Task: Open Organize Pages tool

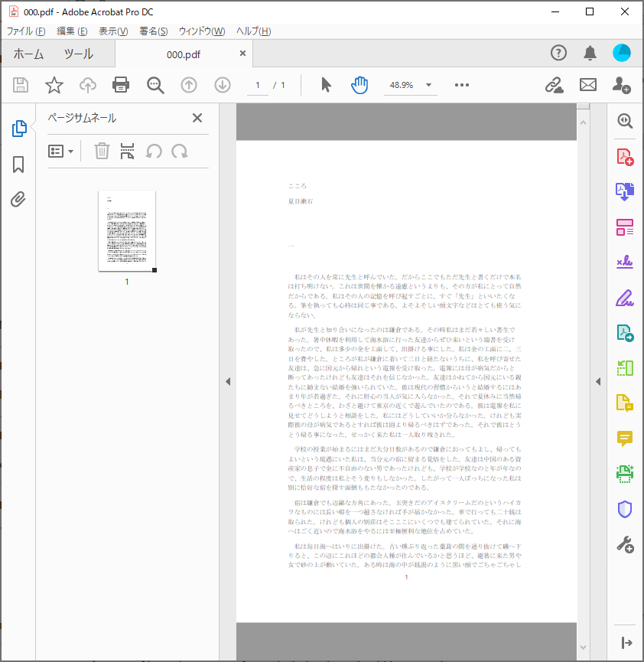Action: coord(625,227)
